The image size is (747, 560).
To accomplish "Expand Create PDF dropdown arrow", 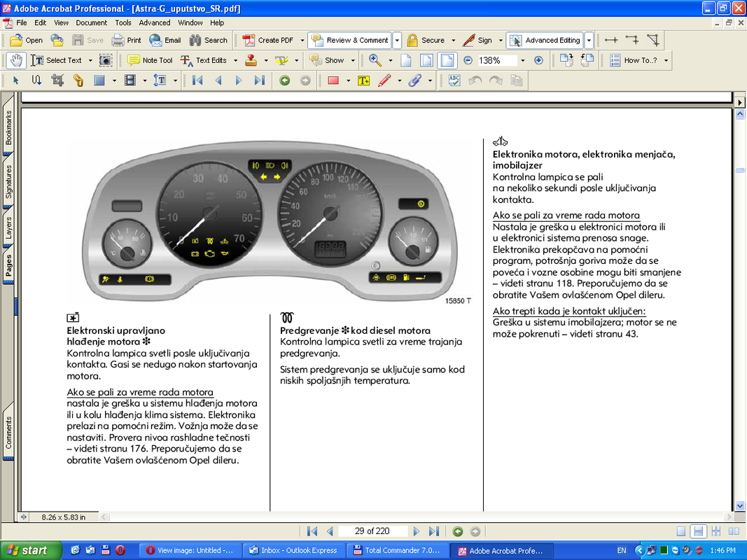I will 302,41.
